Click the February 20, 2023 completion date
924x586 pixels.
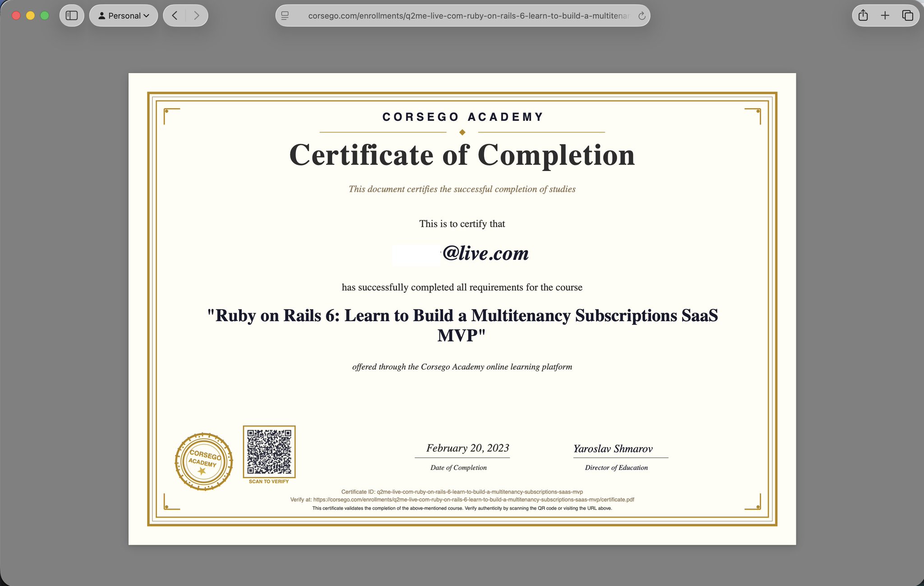[x=467, y=448]
